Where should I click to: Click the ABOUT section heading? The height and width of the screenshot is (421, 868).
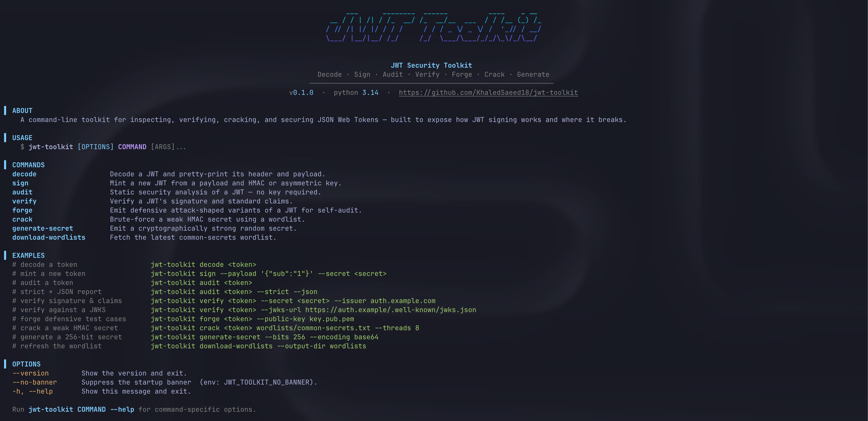(22, 111)
